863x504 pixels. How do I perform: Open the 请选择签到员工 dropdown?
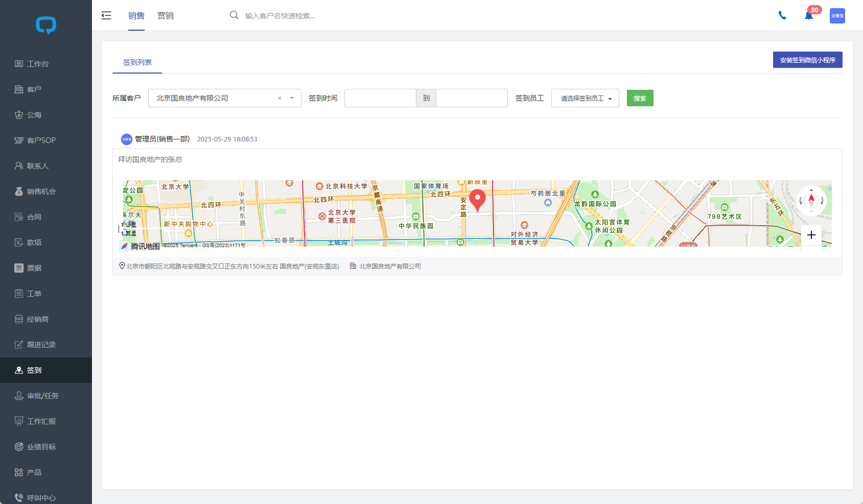coord(585,98)
